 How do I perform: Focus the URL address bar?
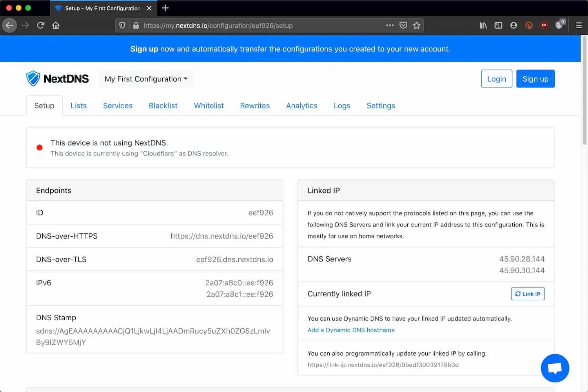click(259, 26)
